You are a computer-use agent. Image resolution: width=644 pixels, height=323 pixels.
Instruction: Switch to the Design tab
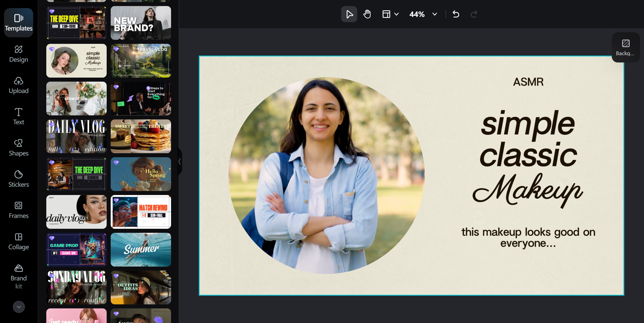[x=19, y=54]
